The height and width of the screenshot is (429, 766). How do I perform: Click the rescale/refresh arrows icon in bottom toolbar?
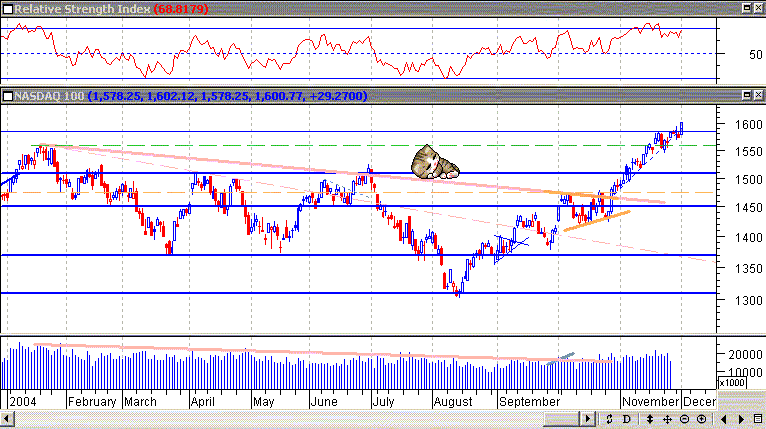click(x=609, y=419)
